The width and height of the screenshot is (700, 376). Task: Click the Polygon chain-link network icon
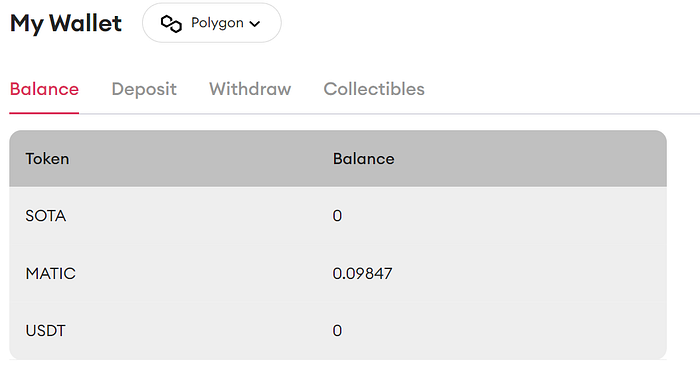(x=171, y=24)
